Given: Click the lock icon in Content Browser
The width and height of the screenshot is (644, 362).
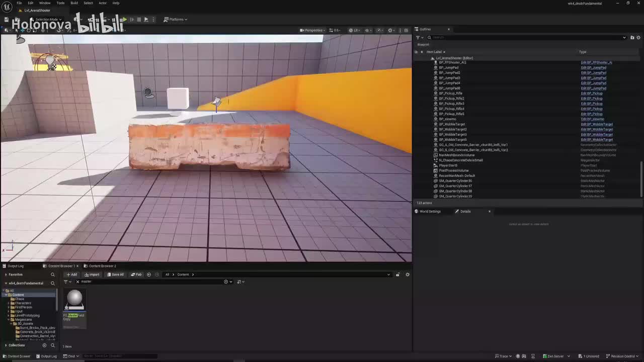Looking at the screenshot, I should click(x=397, y=275).
